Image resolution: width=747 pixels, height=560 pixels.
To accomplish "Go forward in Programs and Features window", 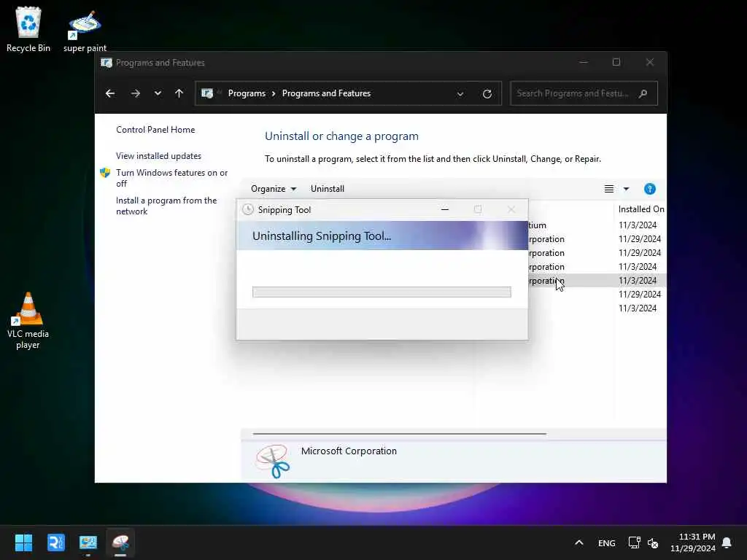I will (136, 93).
